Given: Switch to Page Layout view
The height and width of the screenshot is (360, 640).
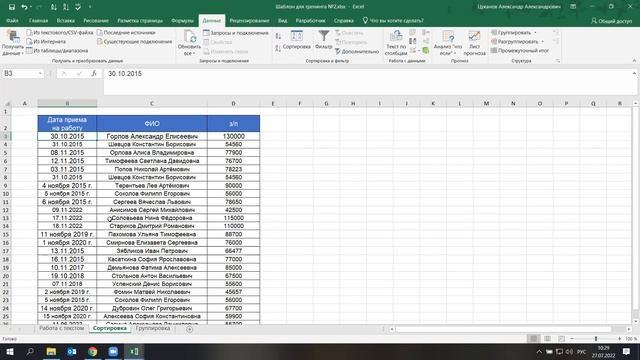Looking at the screenshot, I should (x=547, y=339).
